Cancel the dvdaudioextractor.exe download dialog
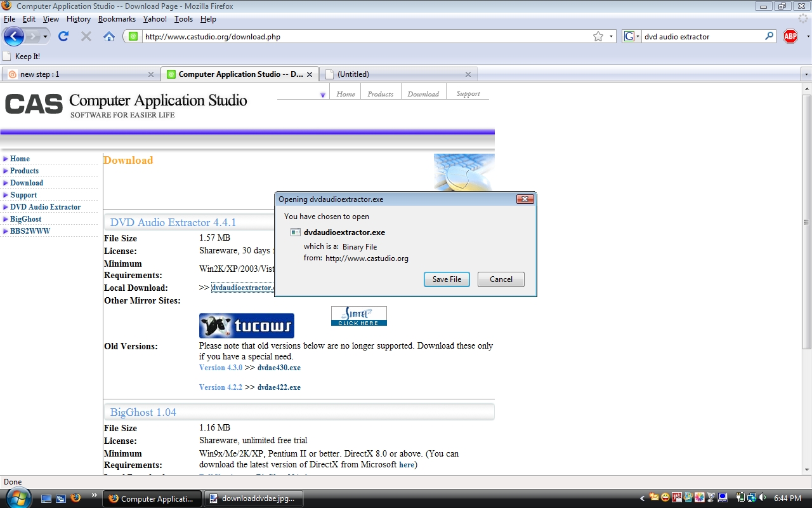Screen dimensions: 812x508 [x=501, y=279]
